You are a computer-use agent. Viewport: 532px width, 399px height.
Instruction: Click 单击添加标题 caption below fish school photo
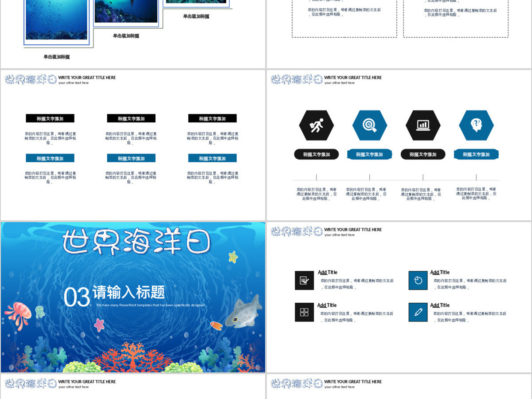pos(56,57)
